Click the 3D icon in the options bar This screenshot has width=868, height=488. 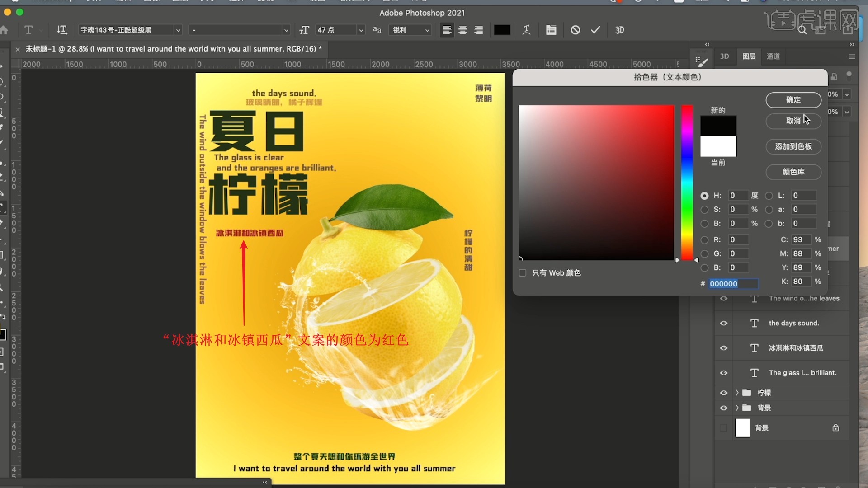coord(620,30)
